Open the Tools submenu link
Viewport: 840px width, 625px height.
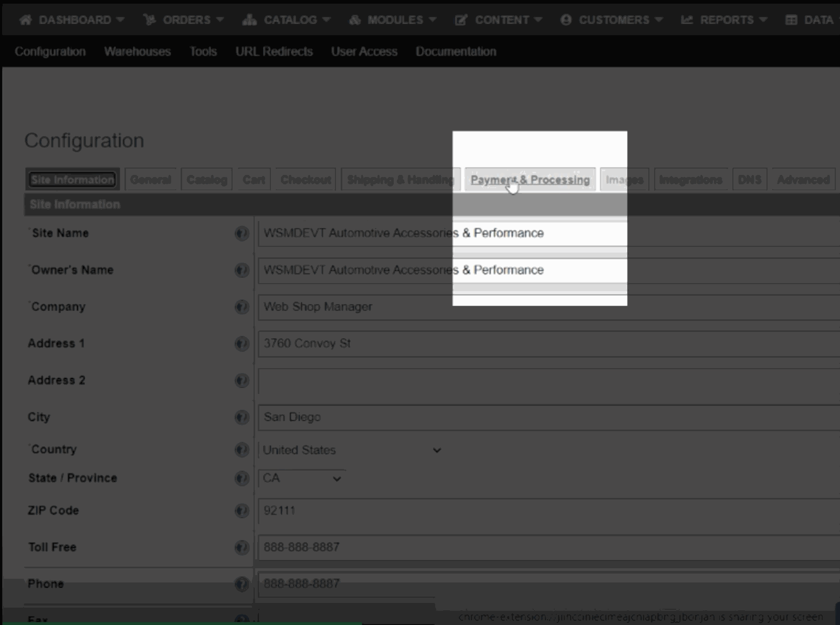point(203,51)
